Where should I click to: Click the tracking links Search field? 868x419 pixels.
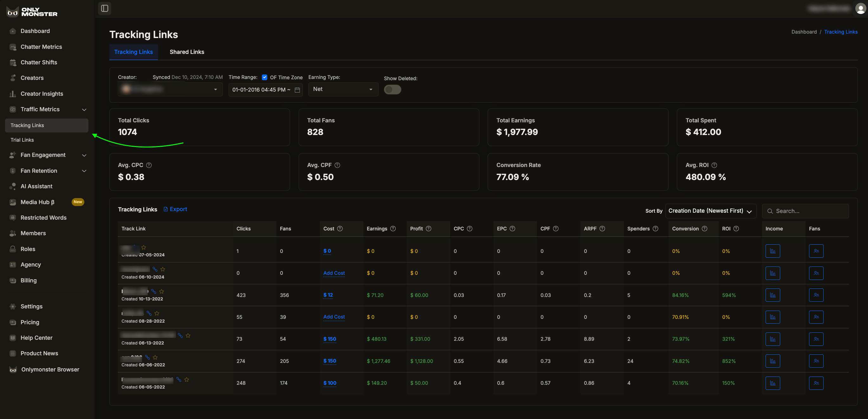click(809, 211)
